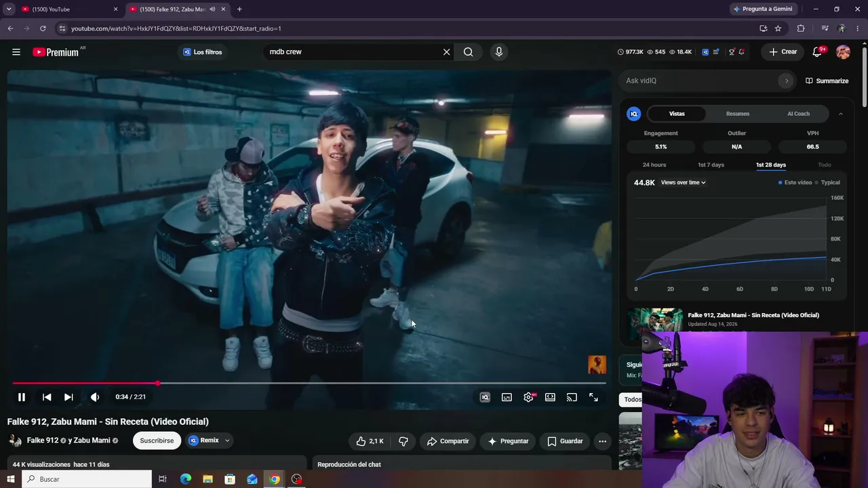Toggle subtitles on the player

click(507, 397)
